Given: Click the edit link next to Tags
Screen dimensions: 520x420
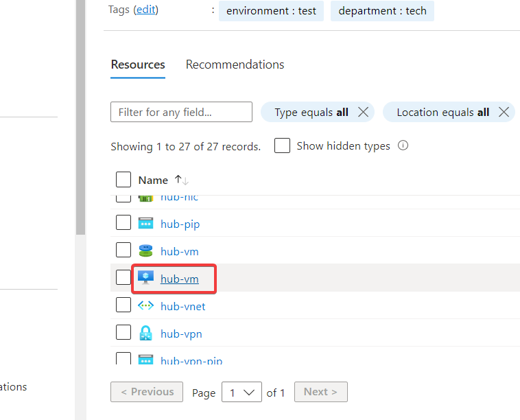Looking at the screenshot, I should pyautogui.click(x=145, y=10).
